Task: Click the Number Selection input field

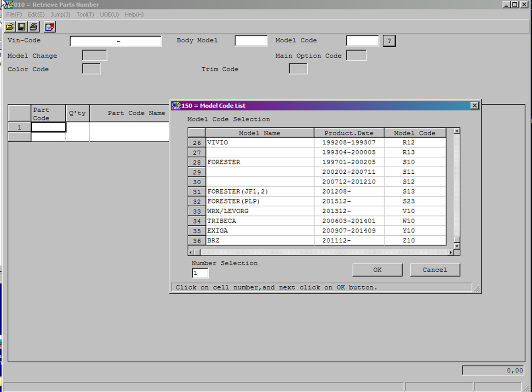Action: coord(200,273)
